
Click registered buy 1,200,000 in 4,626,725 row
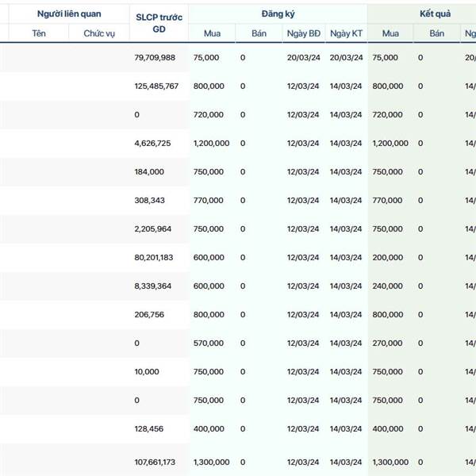212,144
